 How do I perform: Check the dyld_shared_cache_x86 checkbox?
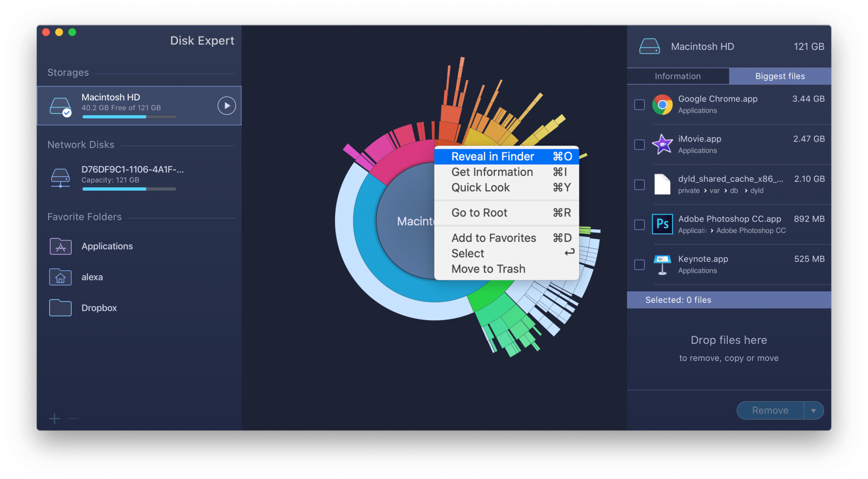[639, 185]
